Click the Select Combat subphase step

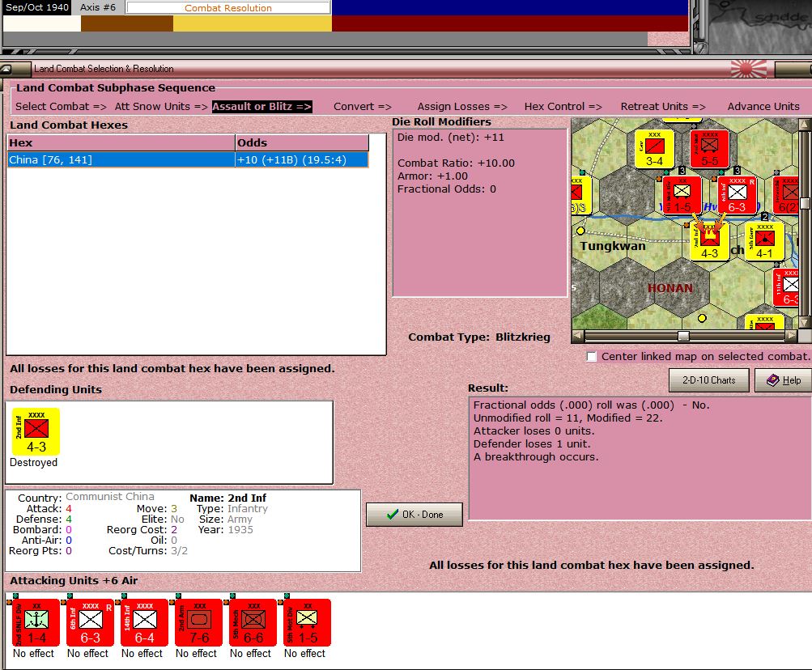(61, 106)
